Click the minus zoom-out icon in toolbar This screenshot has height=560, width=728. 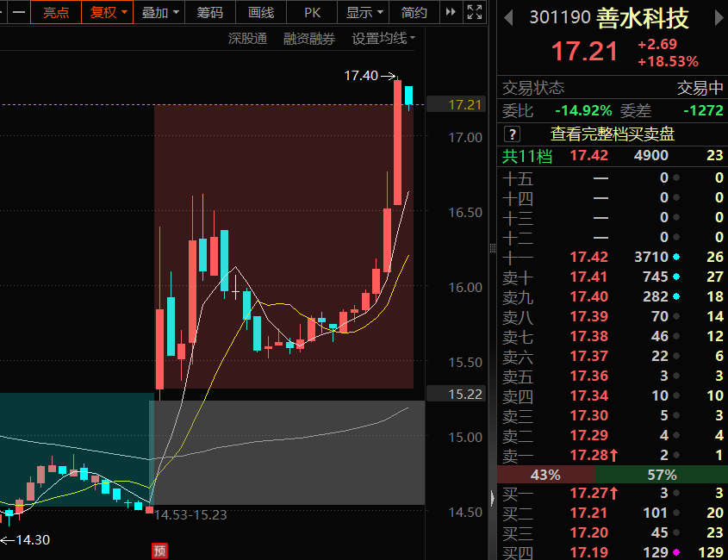coord(19,12)
